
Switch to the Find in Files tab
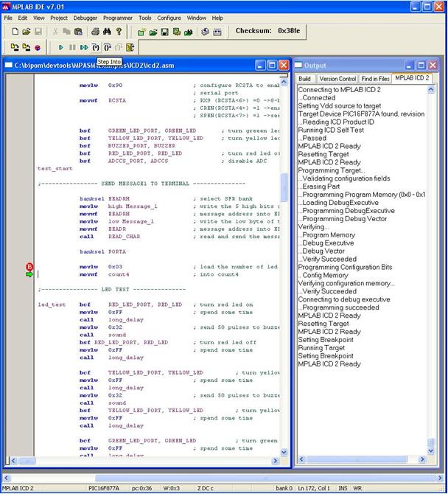point(375,79)
